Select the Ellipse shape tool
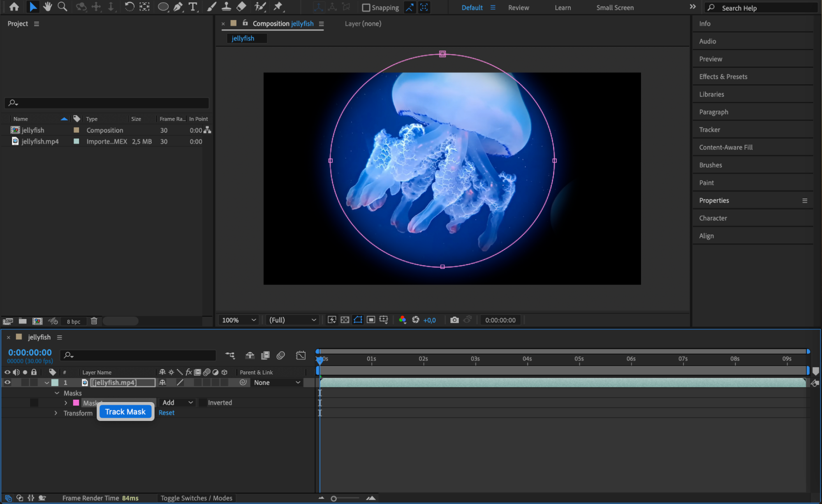The image size is (822, 504). 163,7
